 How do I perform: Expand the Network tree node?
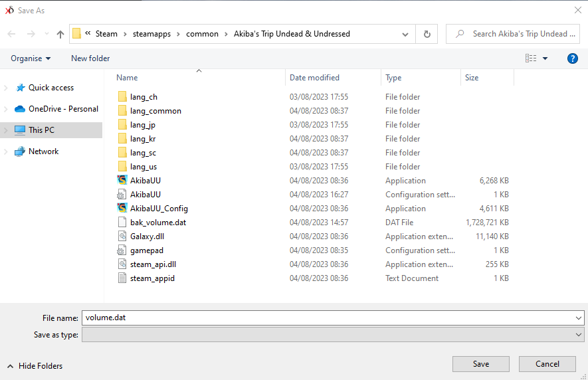coord(5,151)
